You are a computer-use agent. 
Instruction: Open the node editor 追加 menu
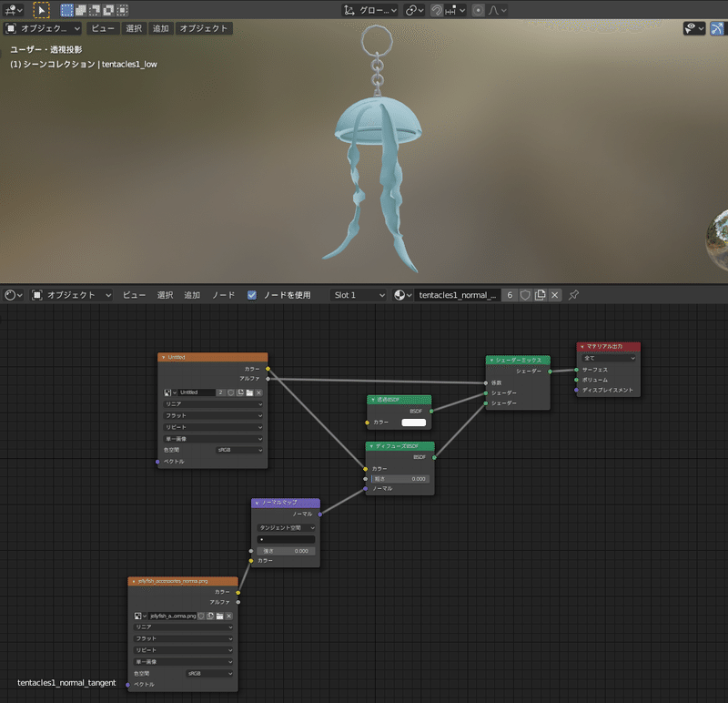pos(192,295)
